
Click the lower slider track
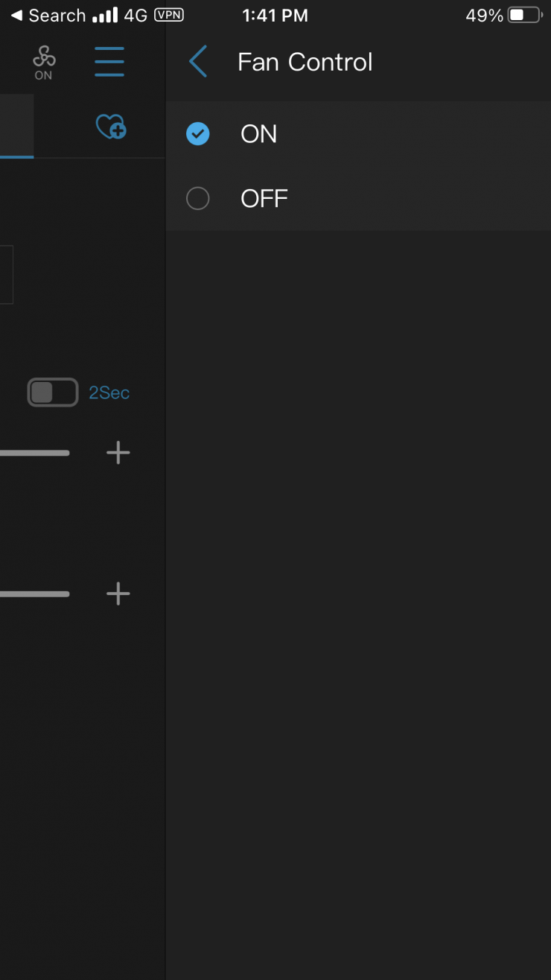[34, 594]
